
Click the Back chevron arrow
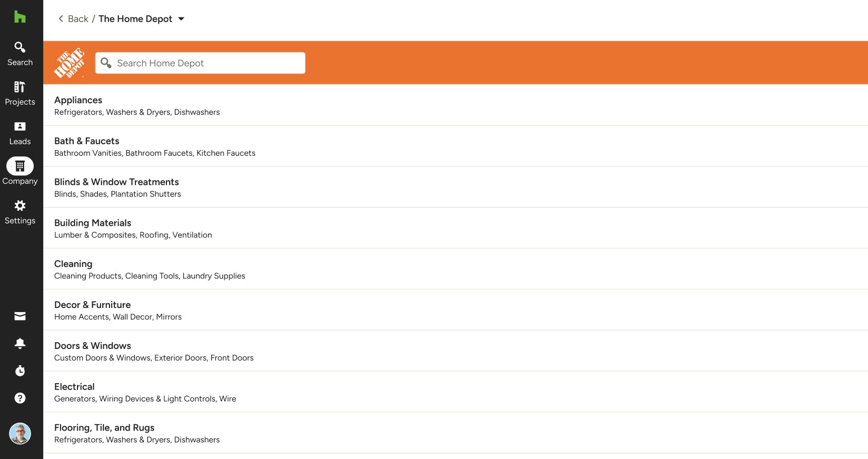click(61, 19)
